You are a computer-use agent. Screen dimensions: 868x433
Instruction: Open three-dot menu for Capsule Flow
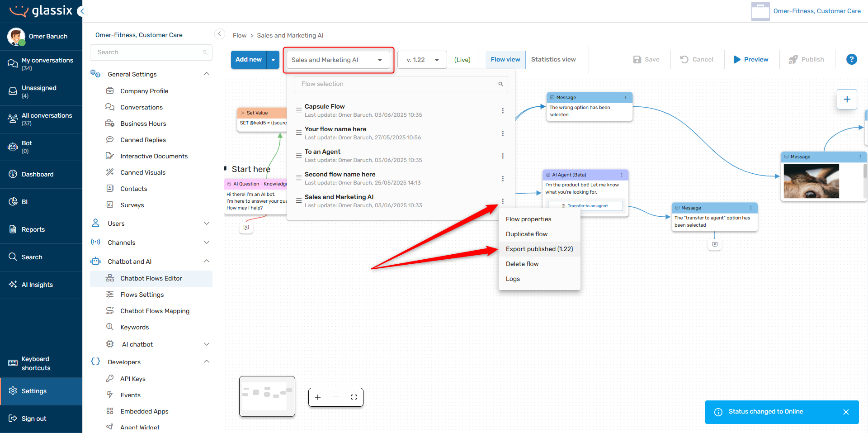[x=503, y=111]
